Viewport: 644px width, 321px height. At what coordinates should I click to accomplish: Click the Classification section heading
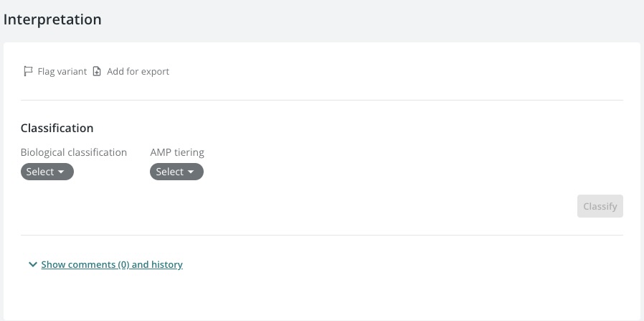(x=57, y=129)
